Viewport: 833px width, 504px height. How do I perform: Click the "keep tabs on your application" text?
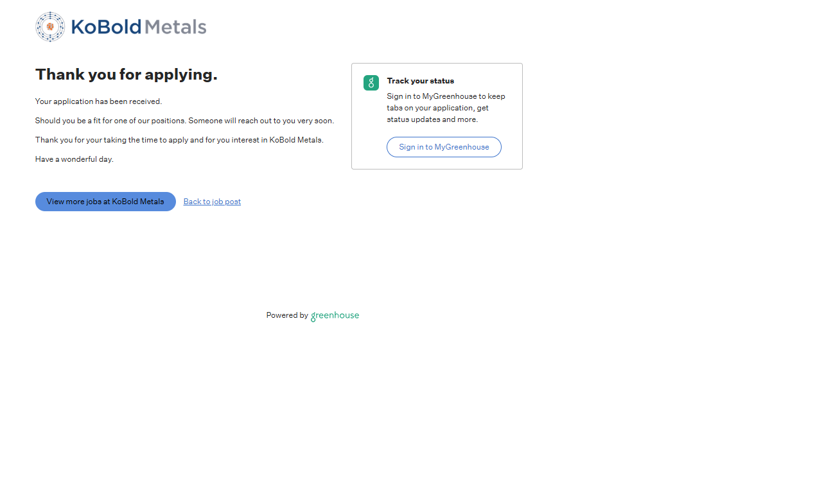coord(437,108)
